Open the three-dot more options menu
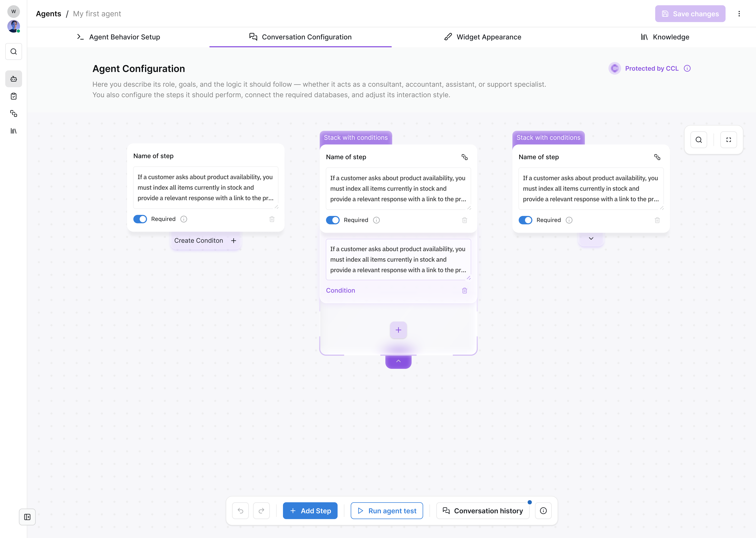Image resolution: width=756 pixels, height=538 pixels. click(x=739, y=14)
